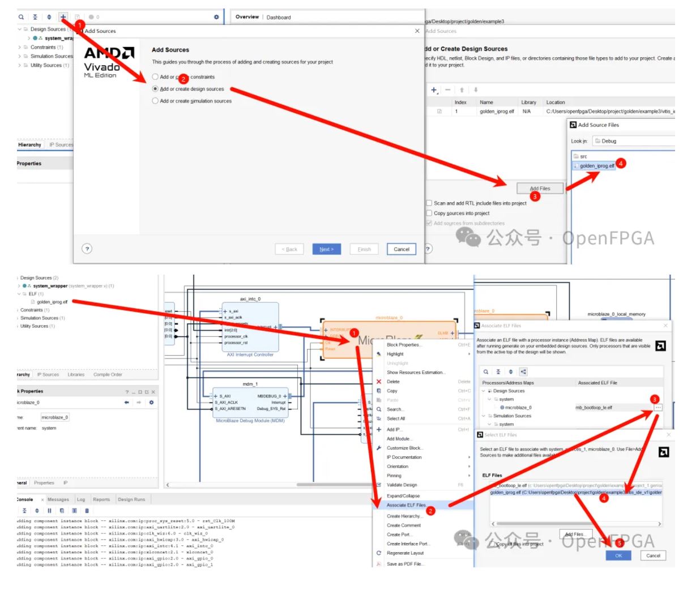
Task: Click the Name field containing microblaze_0
Action: [54, 417]
